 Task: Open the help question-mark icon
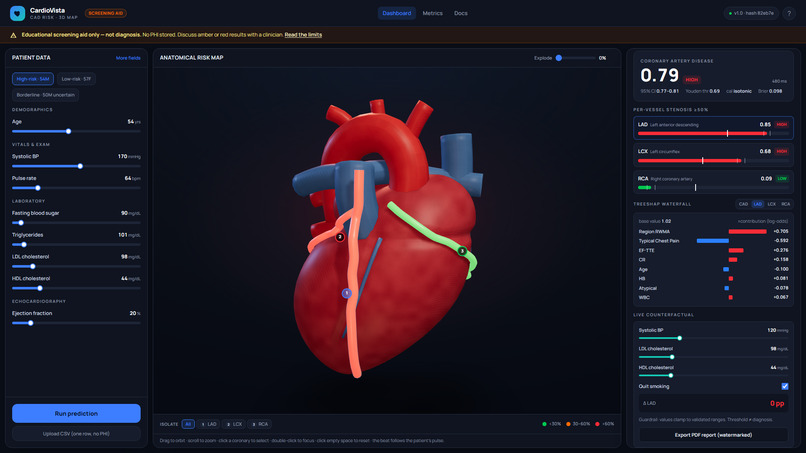pos(789,13)
